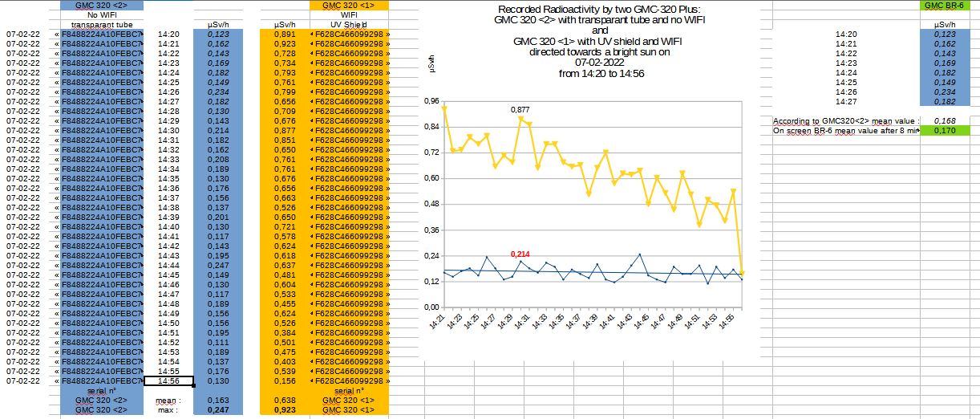The height and width of the screenshot is (419, 980).
Task: Select the 0,923 value in the 14:21 row
Action: 286,44
